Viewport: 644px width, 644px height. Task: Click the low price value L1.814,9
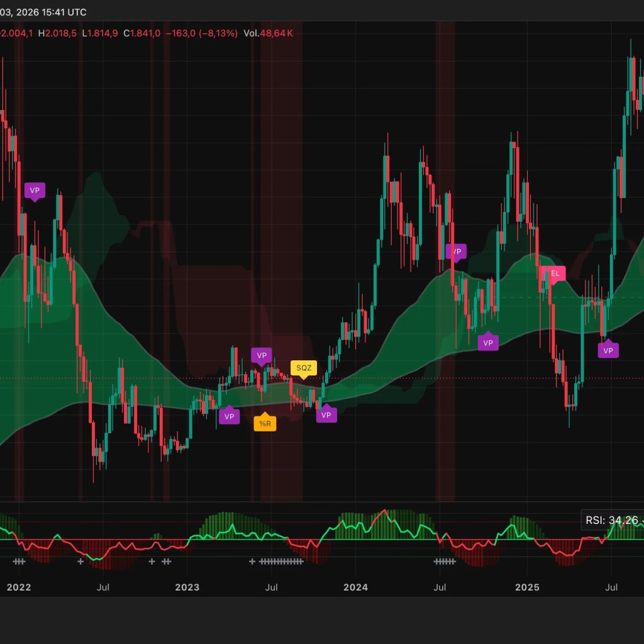[100, 33]
